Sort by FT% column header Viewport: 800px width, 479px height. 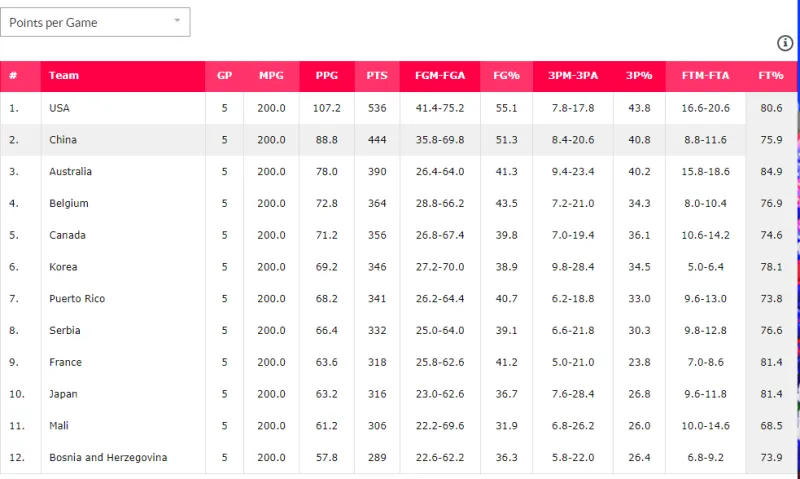(770, 76)
